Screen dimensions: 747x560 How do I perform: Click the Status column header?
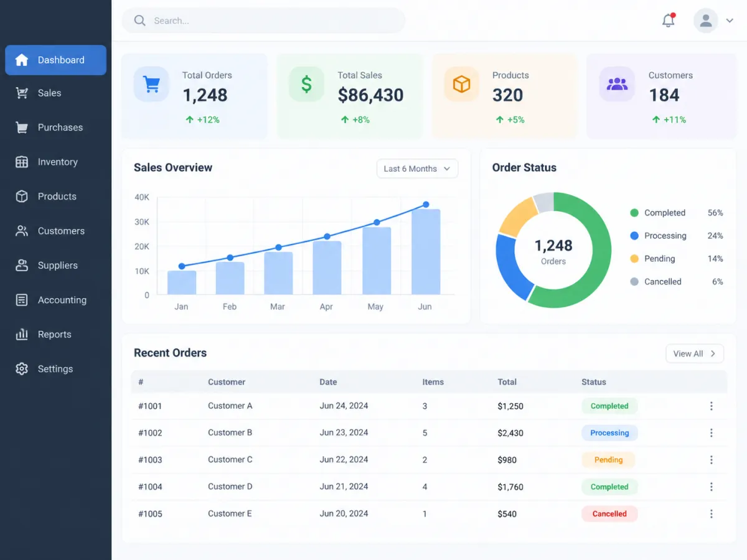point(594,382)
